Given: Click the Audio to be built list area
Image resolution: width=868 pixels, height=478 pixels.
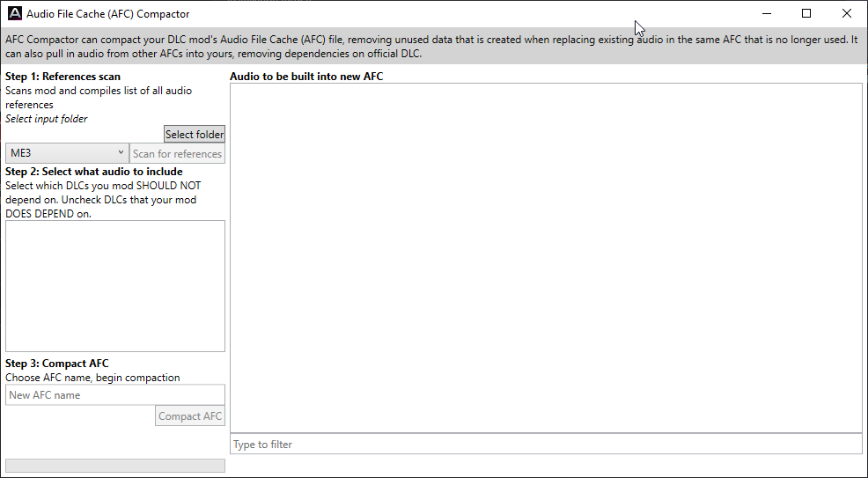Looking at the screenshot, I should point(546,258).
